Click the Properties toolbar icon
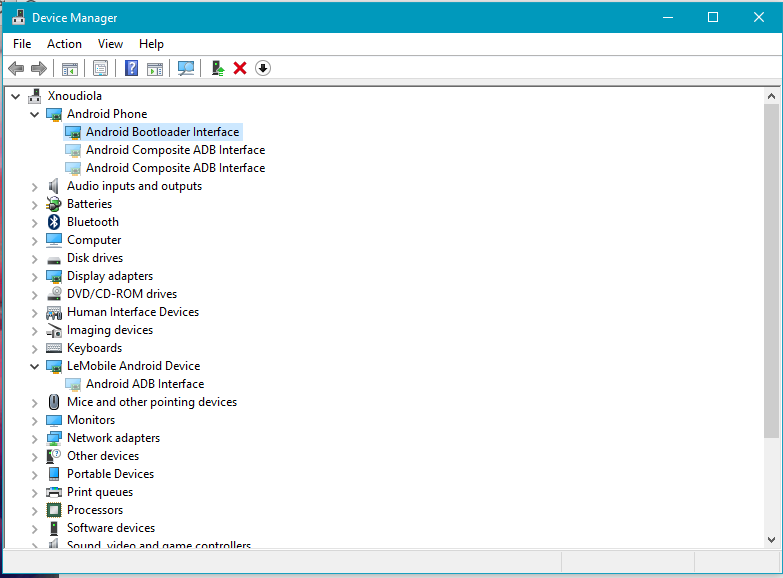 pyautogui.click(x=100, y=68)
